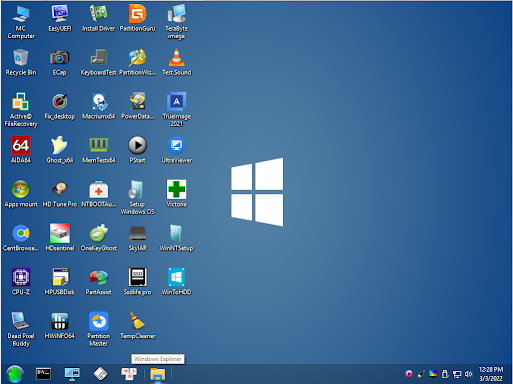Open HWiNFO64 hardware info

pyautogui.click(x=60, y=326)
